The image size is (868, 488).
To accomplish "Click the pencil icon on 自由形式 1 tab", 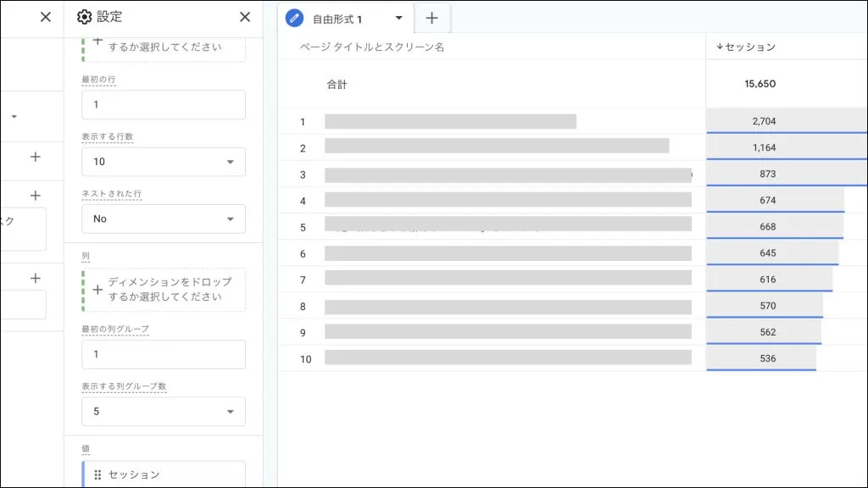I will pos(294,19).
